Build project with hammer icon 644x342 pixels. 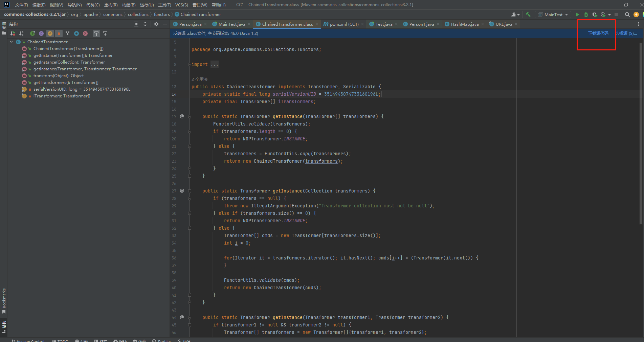pos(528,15)
